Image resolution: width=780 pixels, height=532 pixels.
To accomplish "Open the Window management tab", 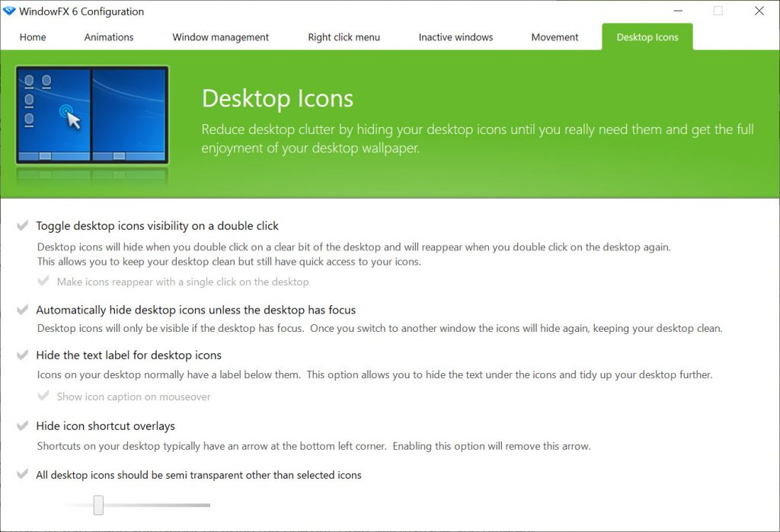I will pyautogui.click(x=220, y=37).
